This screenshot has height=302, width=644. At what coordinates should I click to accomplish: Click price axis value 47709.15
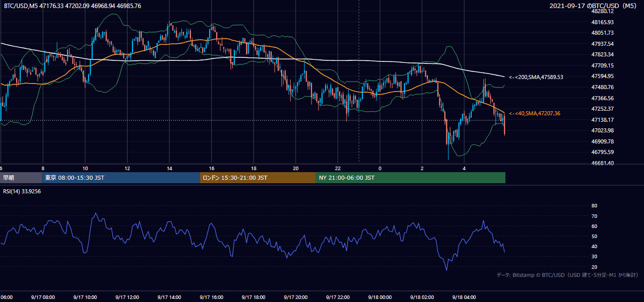(x=602, y=65)
